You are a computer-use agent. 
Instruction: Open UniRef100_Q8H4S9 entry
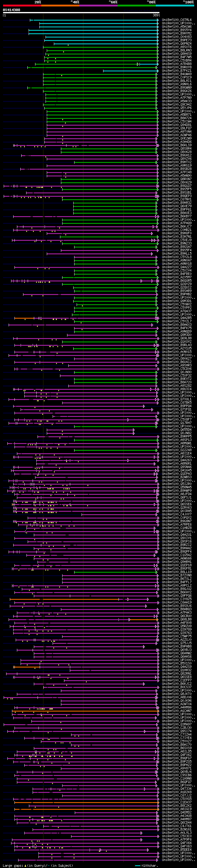pyautogui.click(x=176, y=54)
